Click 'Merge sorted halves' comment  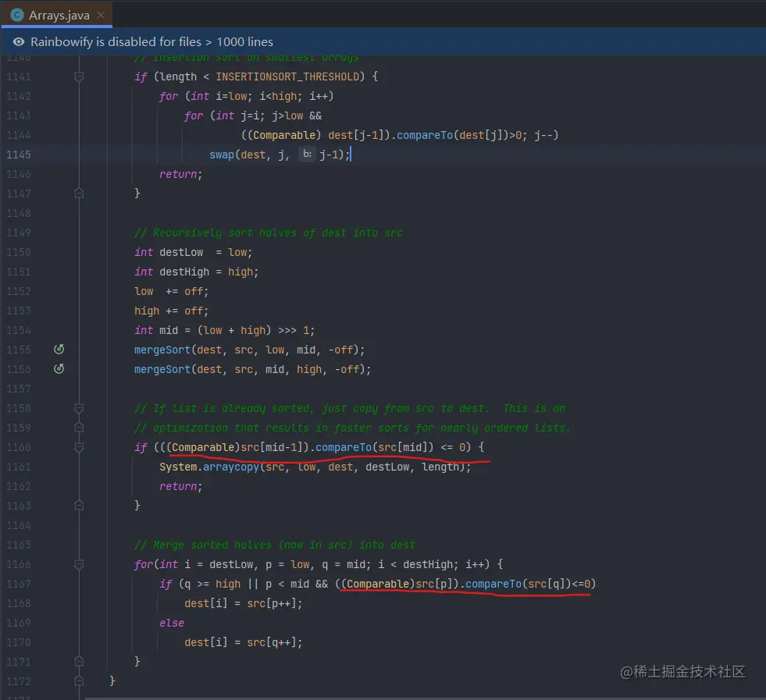[x=275, y=545]
